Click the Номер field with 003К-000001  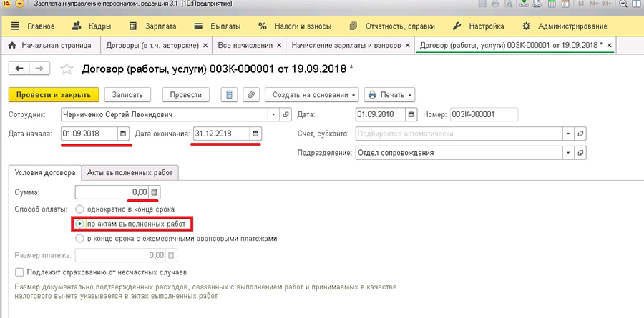[x=484, y=115]
